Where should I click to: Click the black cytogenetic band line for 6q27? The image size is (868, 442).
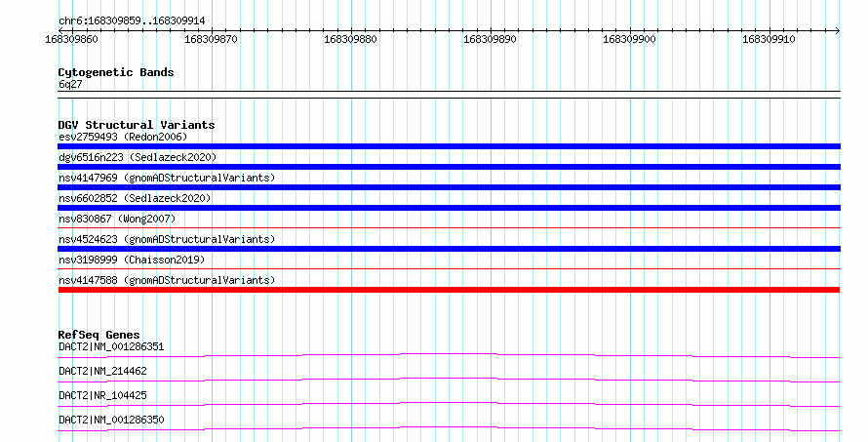[x=449, y=95]
